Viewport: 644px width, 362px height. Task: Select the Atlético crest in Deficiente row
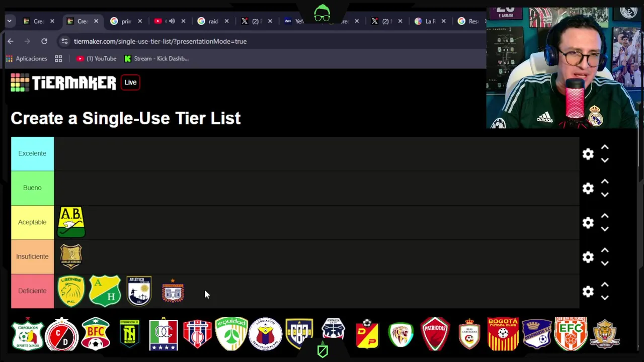tap(139, 291)
